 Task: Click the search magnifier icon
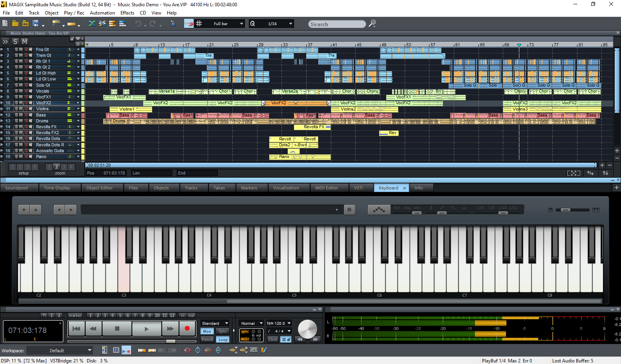coord(372,24)
